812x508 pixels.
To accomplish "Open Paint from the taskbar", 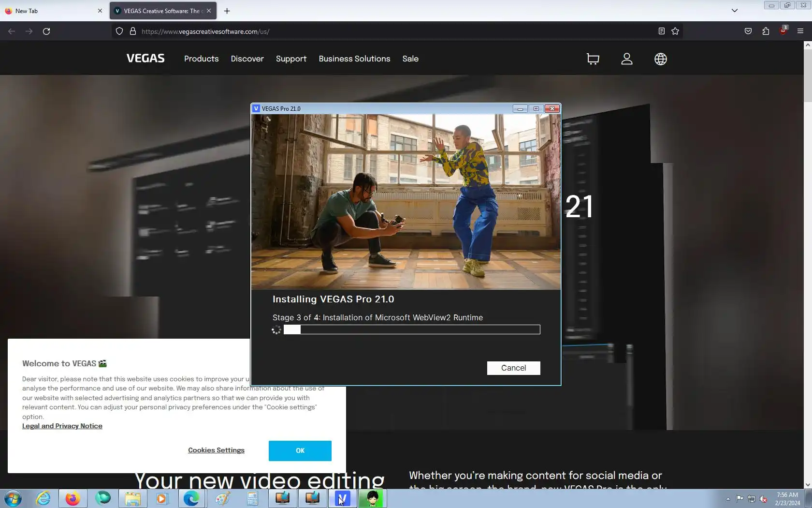I will [222, 498].
